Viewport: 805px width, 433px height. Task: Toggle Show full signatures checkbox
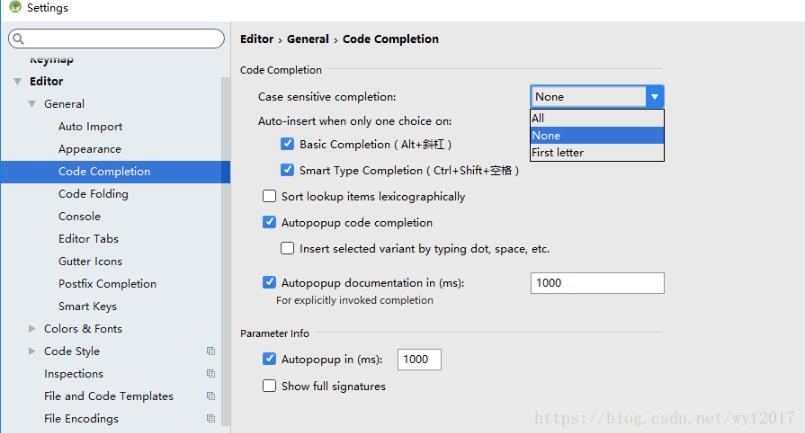[x=269, y=386]
